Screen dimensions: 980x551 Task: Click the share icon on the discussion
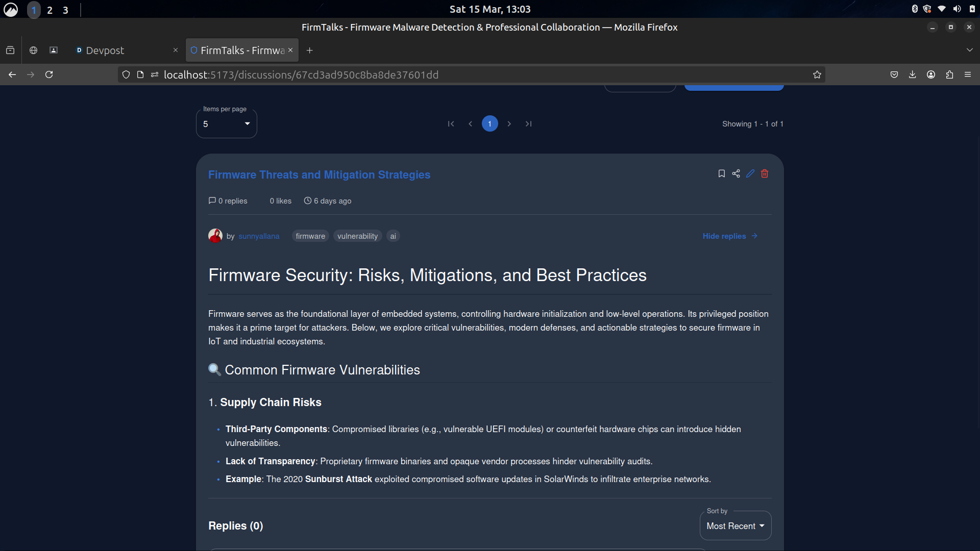[736, 173]
